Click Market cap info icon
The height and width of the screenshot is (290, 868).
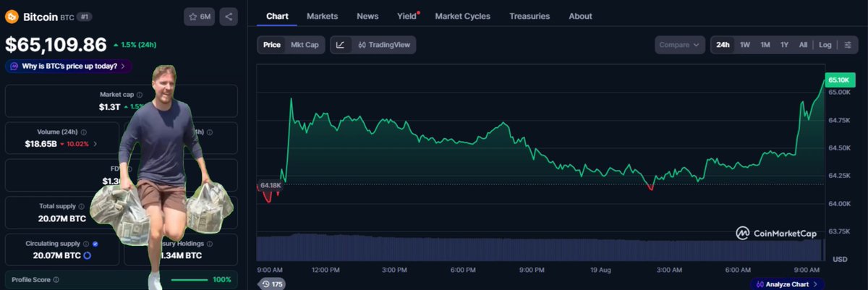[140, 95]
